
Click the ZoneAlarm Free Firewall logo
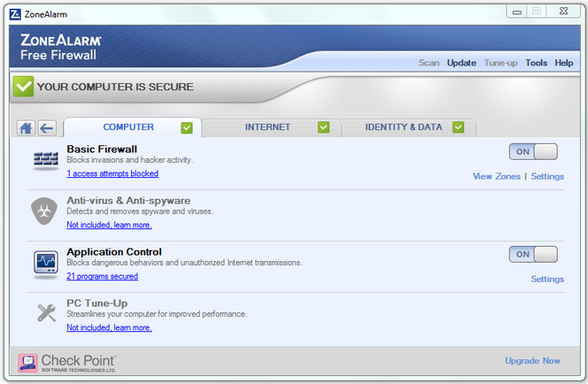pos(61,47)
